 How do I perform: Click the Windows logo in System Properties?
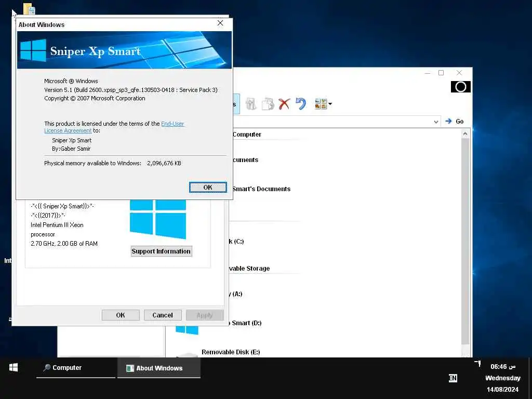click(158, 219)
